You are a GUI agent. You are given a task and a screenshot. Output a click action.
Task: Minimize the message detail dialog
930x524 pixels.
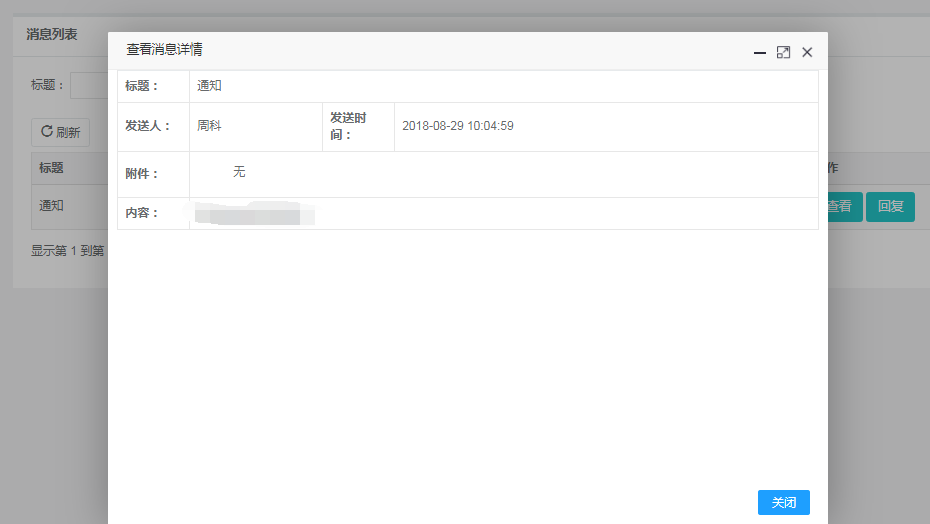[x=759, y=53]
